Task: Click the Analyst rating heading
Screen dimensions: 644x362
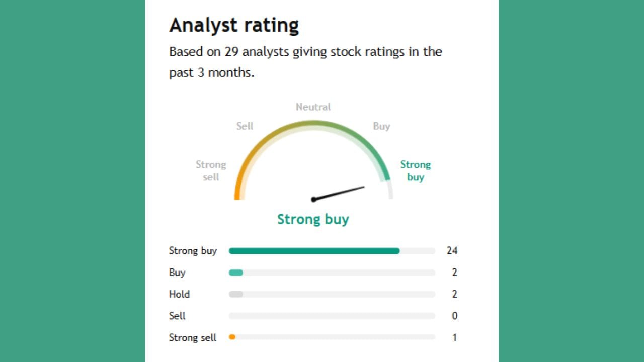Action: (x=234, y=25)
